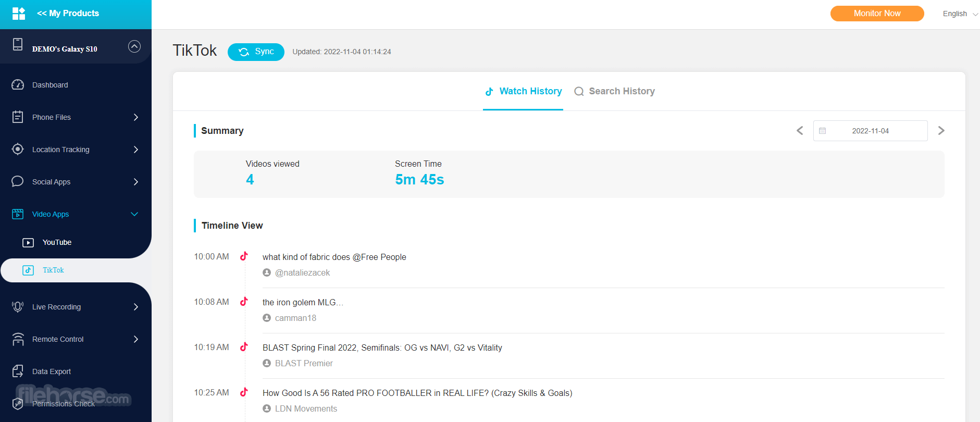Click the device phone icon beside DEMO's Galaxy S10
Viewport: 980px width, 422px height.
[18, 44]
